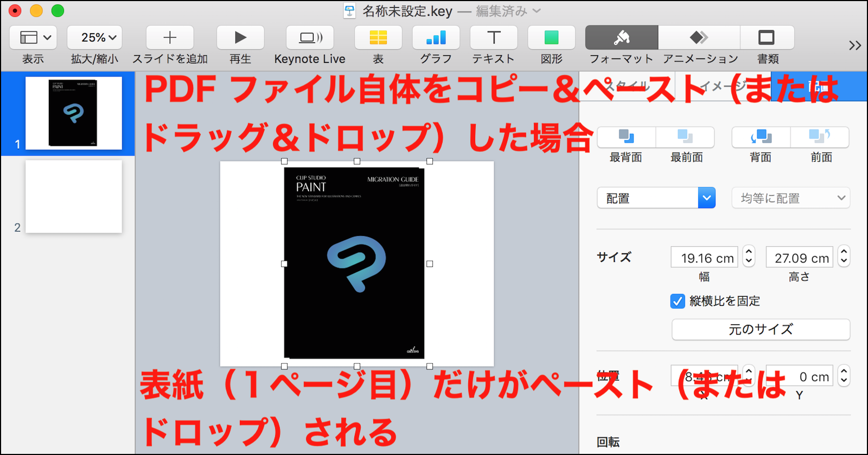Open the 25% zoom level dropdown
The image size is (868, 455).
click(94, 37)
